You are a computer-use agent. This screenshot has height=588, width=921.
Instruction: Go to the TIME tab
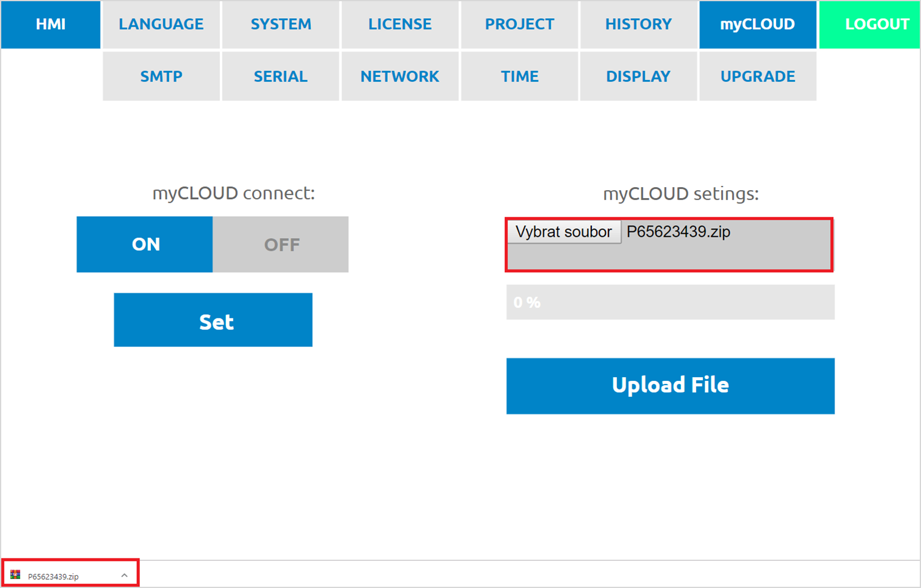click(x=519, y=76)
